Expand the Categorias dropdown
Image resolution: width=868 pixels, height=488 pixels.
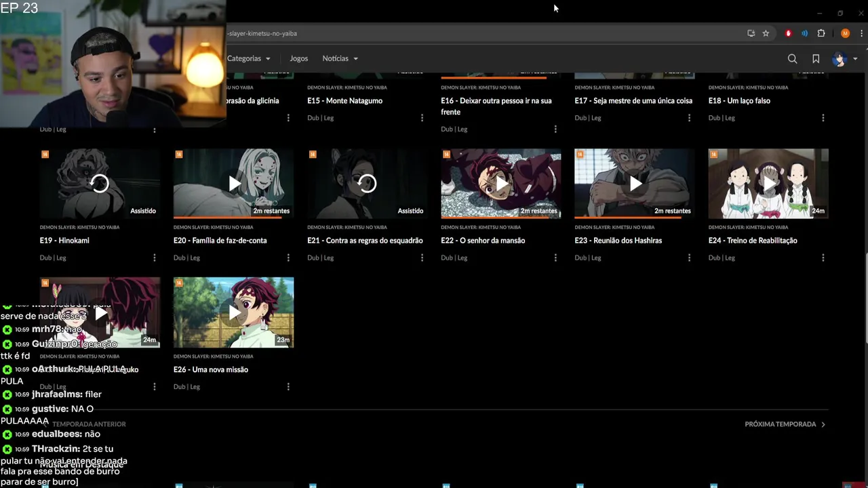[249, 59]
